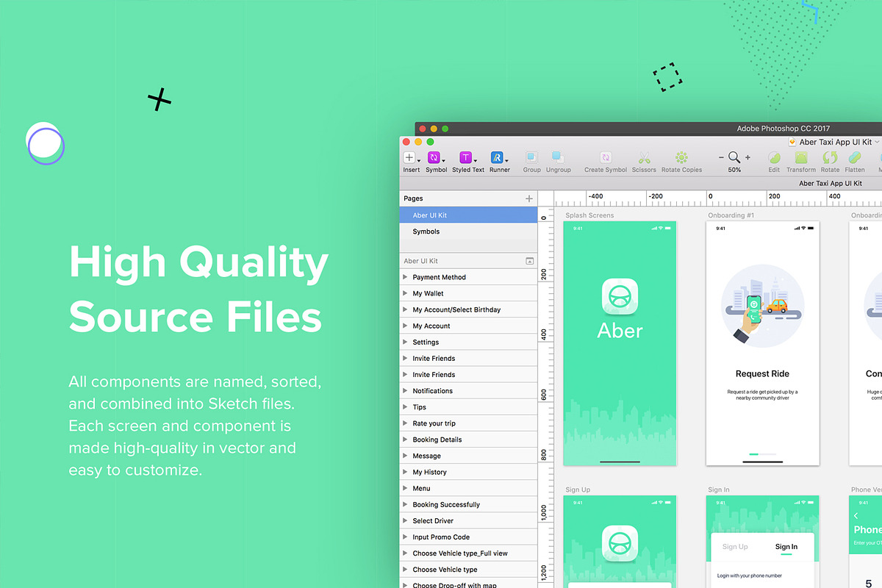The height and width of the screenshot is (588, 882).
Task: Select the Select Driver layer row
Action: tap(469, 520)
